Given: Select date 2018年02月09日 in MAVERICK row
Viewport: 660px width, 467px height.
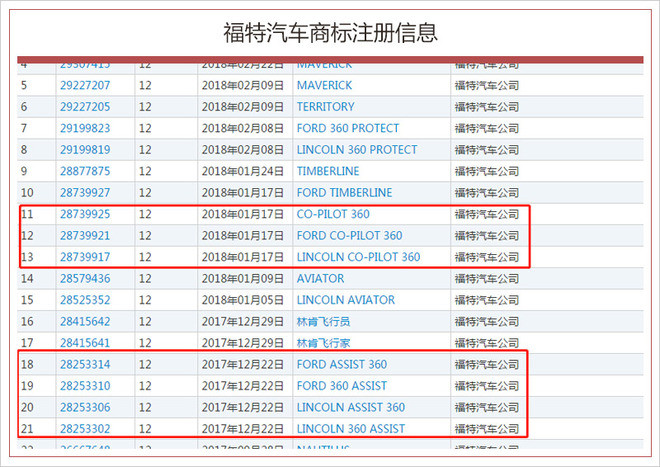Looking at the screenshot, I should [242, 85].
